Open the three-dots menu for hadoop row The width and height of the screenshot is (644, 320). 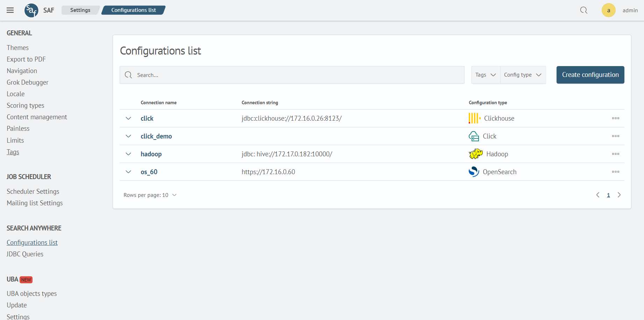click(x=615, y=154)
